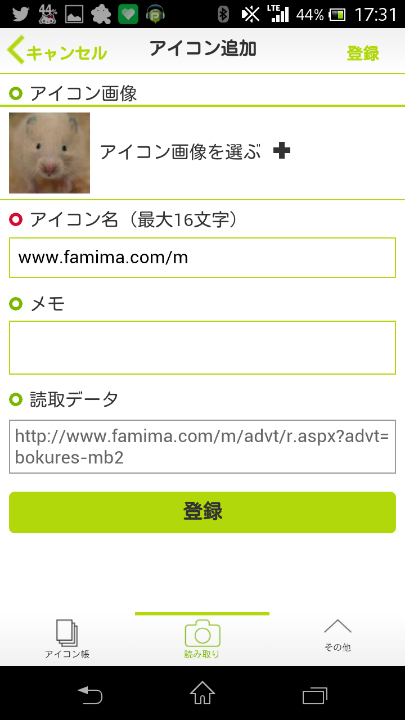Tap the headphones notification icon
This screenshot has height=720, width=405.
[156, 15]
